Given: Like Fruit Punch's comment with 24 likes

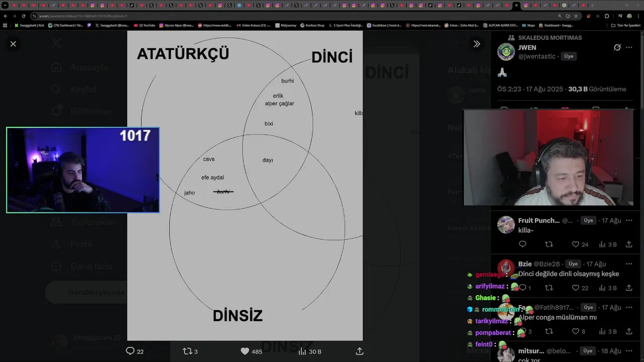Looking at the screenshot, I should coord(580,244).
